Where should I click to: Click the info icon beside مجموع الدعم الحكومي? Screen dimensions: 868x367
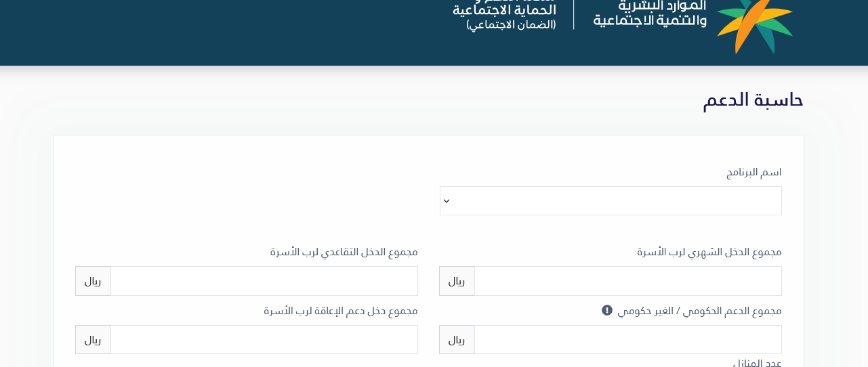[607, 310]
